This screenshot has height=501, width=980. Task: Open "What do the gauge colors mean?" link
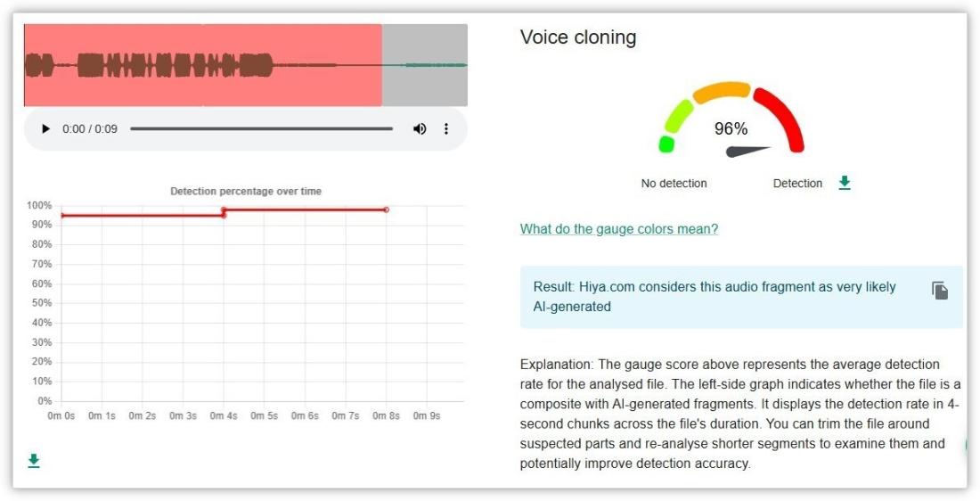pyautogui.click(x=618, y=229)
